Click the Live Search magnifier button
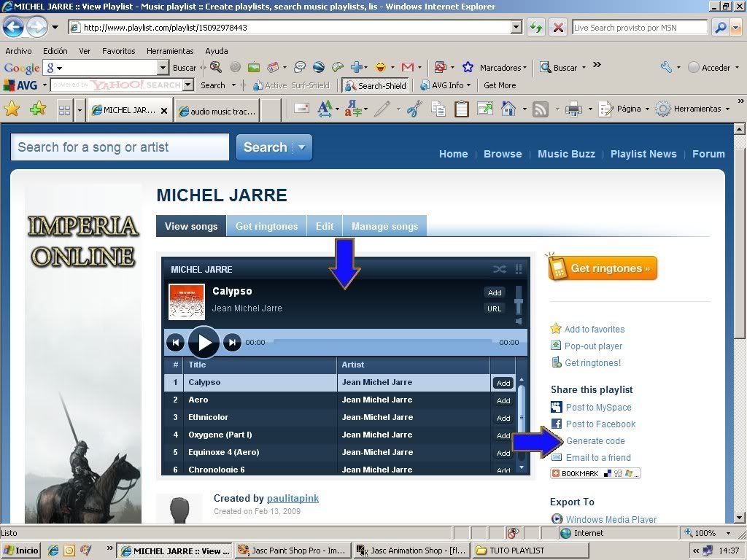Screen dimensions: 747x560 point(720,28)
